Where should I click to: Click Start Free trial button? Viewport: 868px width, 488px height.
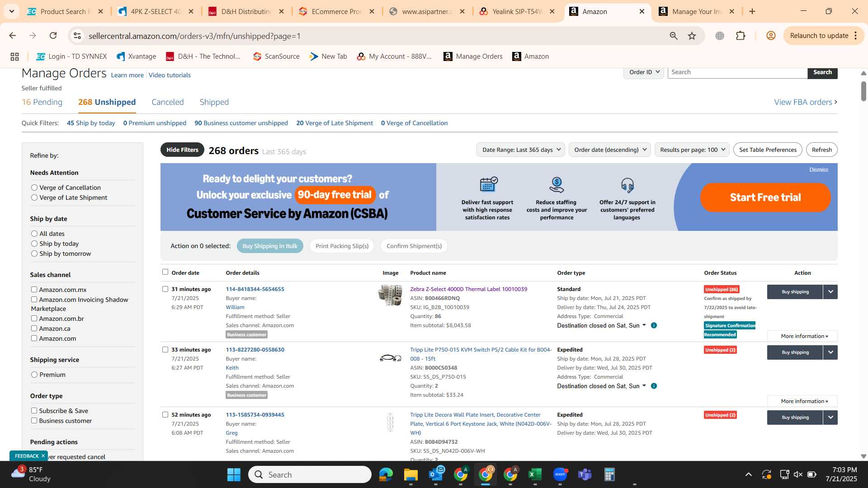tap(765, 197)
